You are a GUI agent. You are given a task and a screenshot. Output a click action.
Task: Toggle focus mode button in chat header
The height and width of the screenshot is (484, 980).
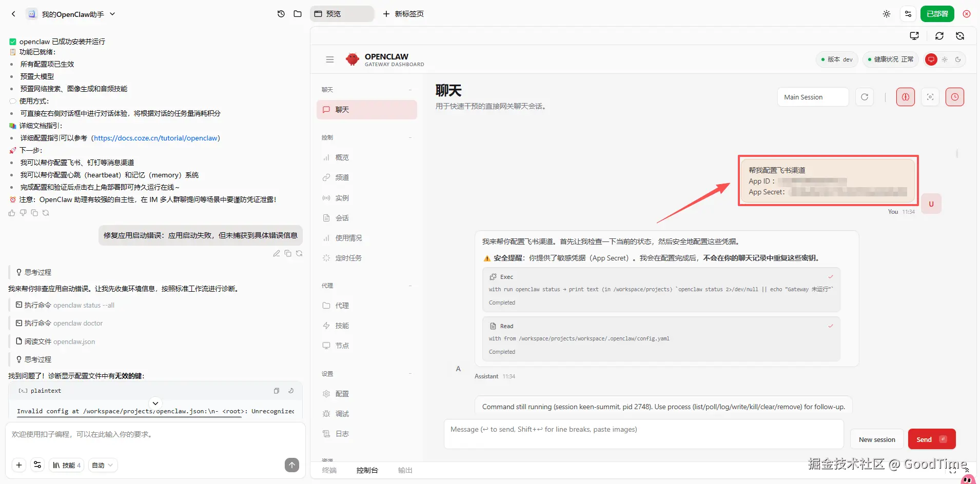[x=930, y=97]
